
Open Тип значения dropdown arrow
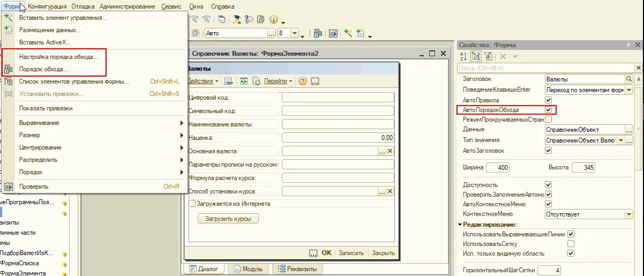[621, 140]
